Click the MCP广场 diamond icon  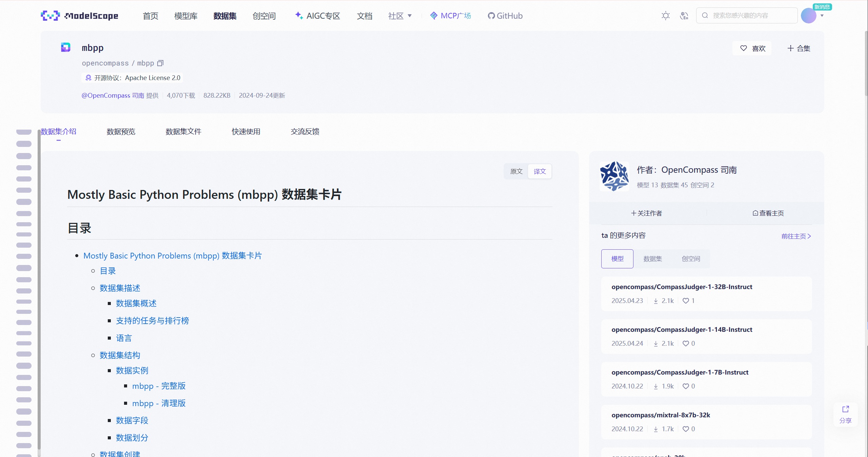point(433,16)
